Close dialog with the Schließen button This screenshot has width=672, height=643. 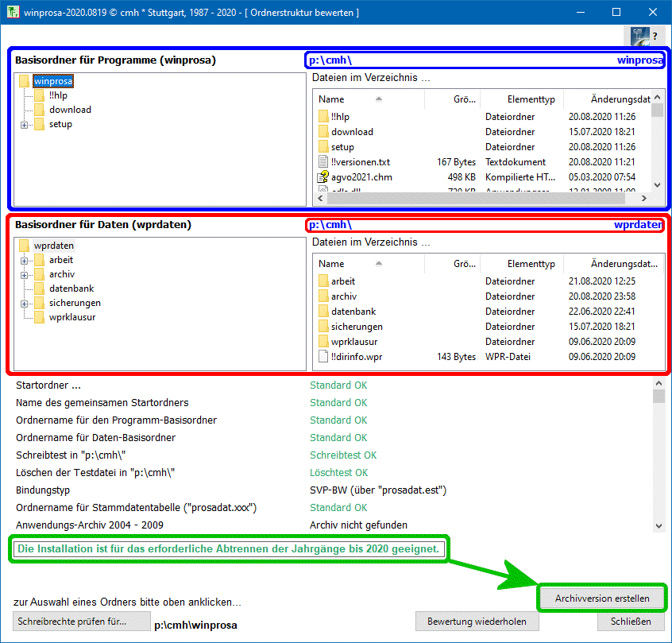tap(631, 622)
